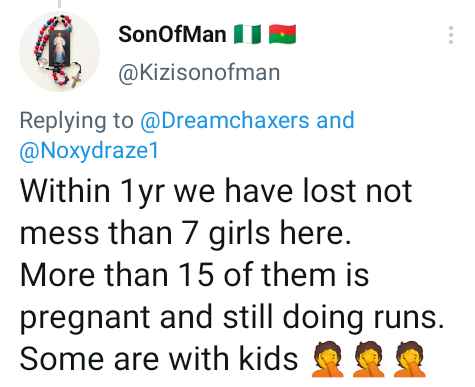Open the three-dot more options menu
The image size is (475, 387).
coord(451,35)
